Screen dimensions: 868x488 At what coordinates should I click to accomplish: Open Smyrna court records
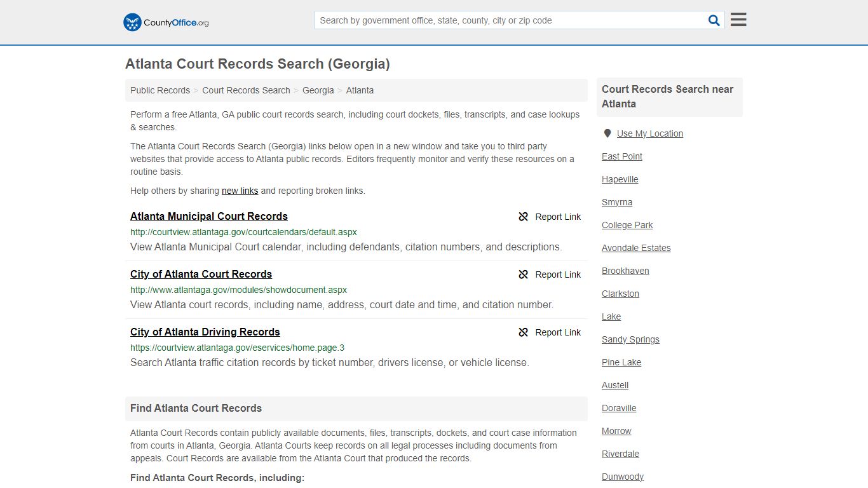(616, 202)
